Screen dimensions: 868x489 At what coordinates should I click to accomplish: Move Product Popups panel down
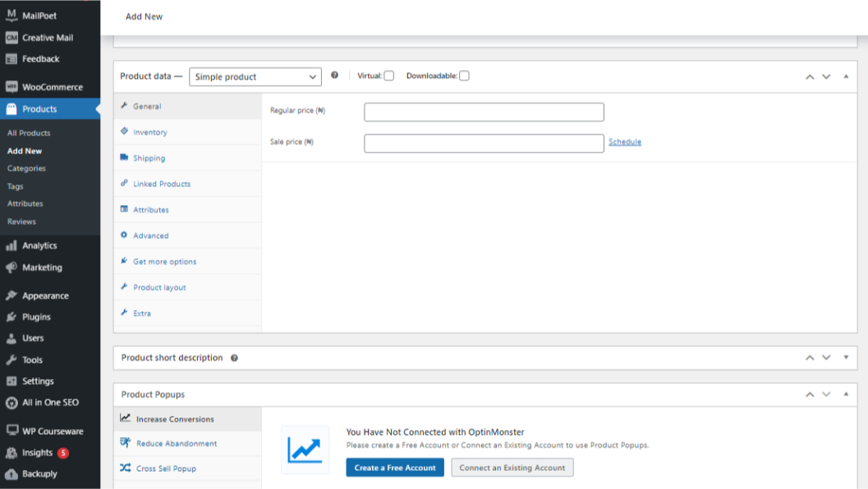point(826,394)
